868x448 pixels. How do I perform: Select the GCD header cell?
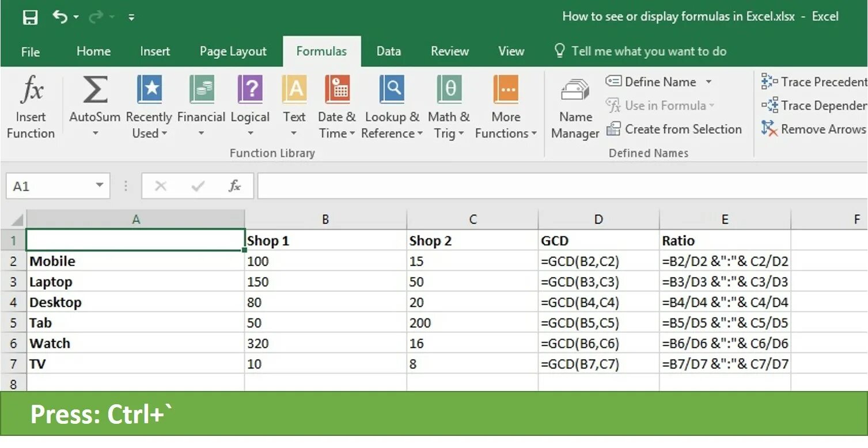click(599, 241)
